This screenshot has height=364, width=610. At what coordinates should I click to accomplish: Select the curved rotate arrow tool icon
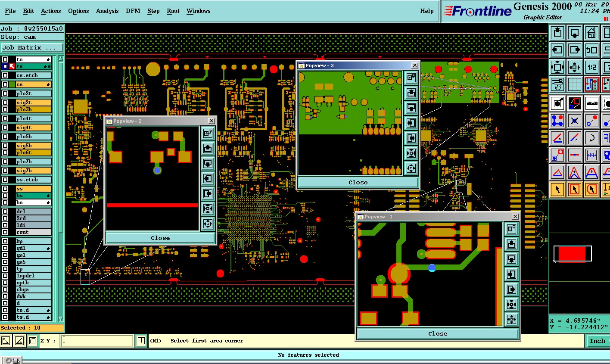pyautogui.click(x=591, y=138)
